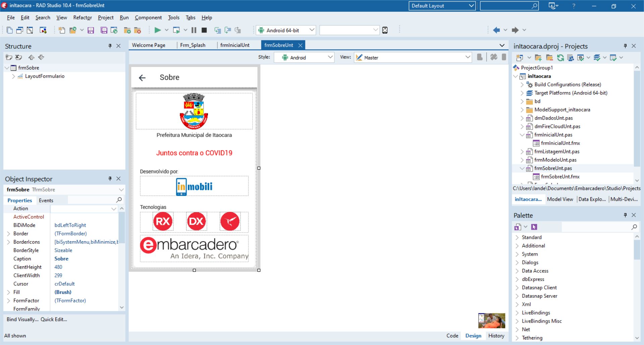Screen dimensions: 644x345
Task: Click the Add File to Project folder icon
Action: [x=127, y=30]
